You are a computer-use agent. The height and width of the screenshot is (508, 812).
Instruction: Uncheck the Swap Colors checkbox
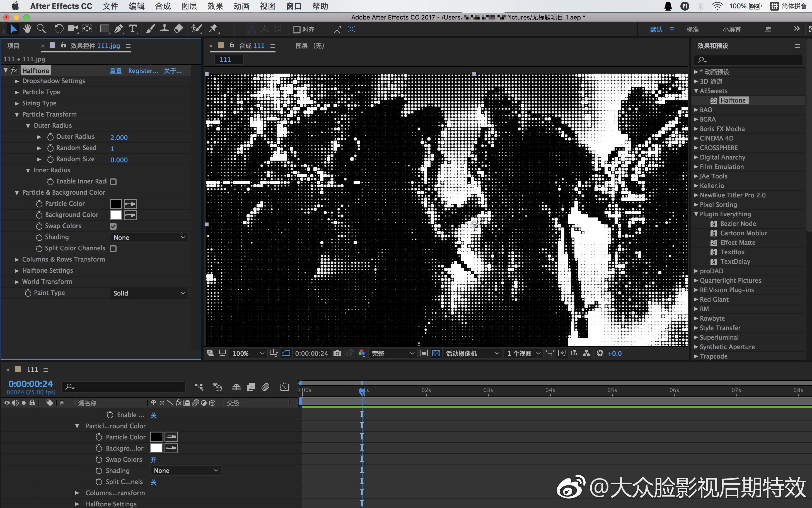tap(113, 226)
